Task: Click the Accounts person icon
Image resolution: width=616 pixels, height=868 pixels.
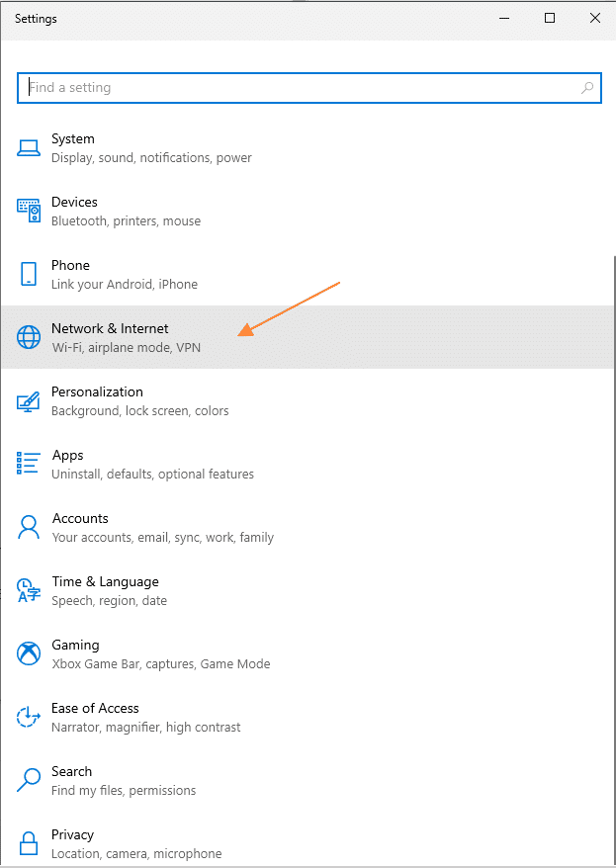Action: pyautogui.click(x=29, y=527)
